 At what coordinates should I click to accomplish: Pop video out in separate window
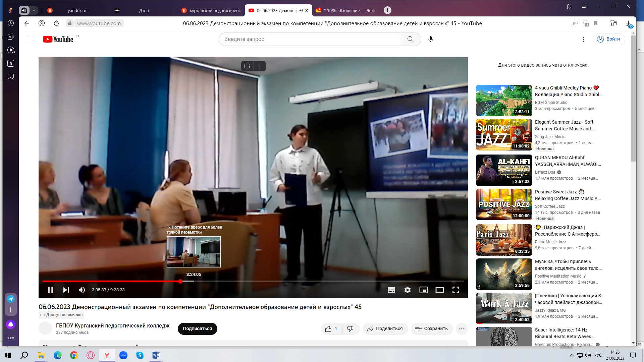(247, 66)
